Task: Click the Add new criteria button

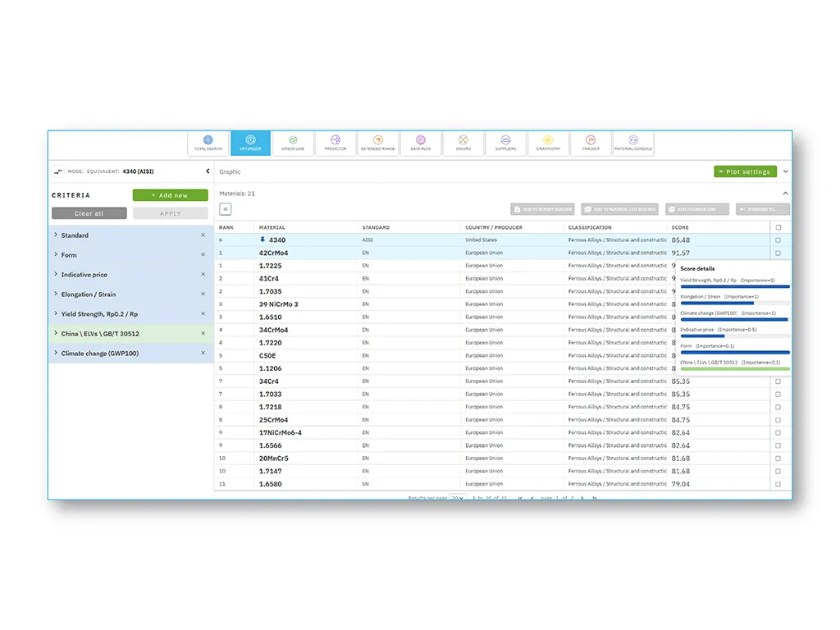Action: [170, 195]
